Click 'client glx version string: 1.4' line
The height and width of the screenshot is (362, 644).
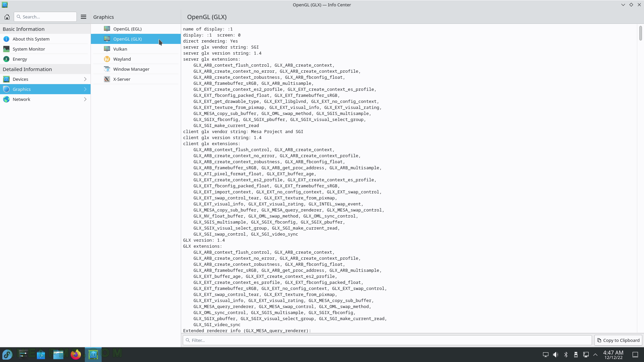[222, 137]
